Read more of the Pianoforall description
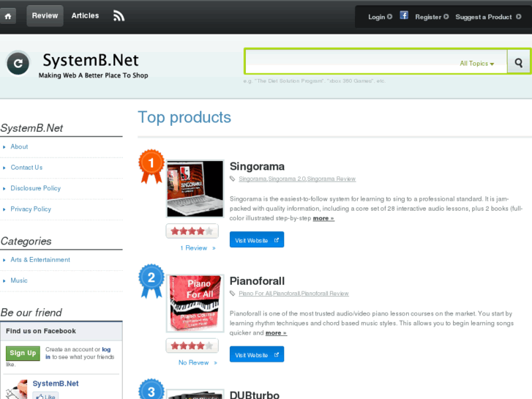The width and height of the screenshot is (532, 399). click(x=276, y=333)
